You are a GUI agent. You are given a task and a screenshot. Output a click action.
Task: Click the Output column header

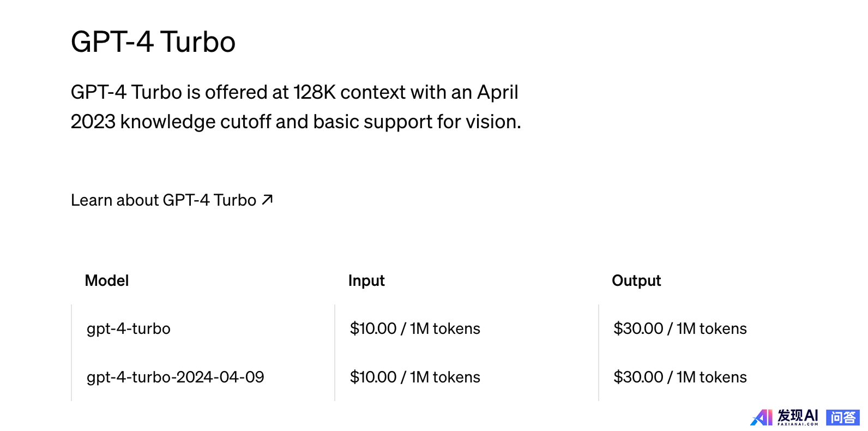tap(636, 280)
